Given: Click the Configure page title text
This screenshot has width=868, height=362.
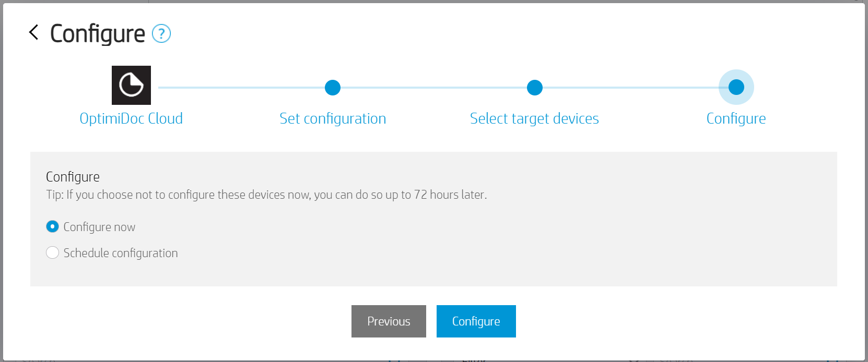Looking at the screenshot, I should 98,34.
